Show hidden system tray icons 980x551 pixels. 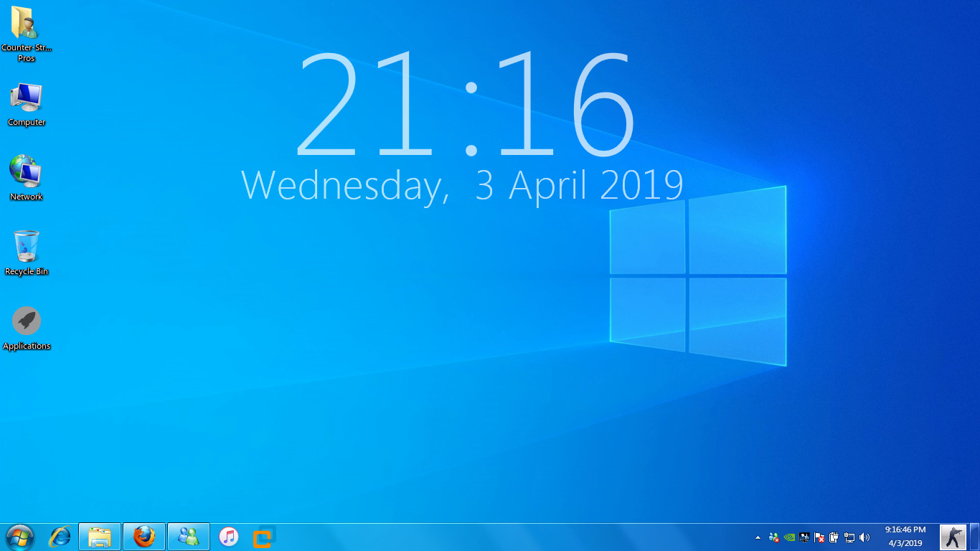click(x=758, y=537)
